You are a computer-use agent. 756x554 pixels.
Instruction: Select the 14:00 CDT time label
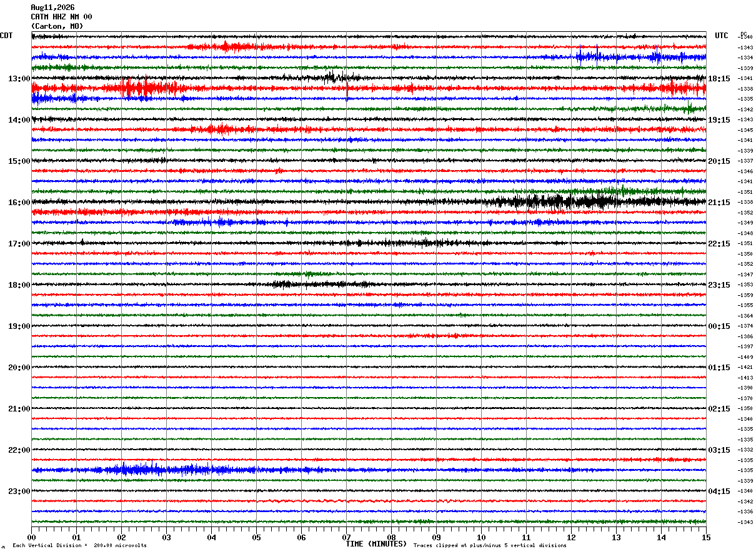point(19,119)
